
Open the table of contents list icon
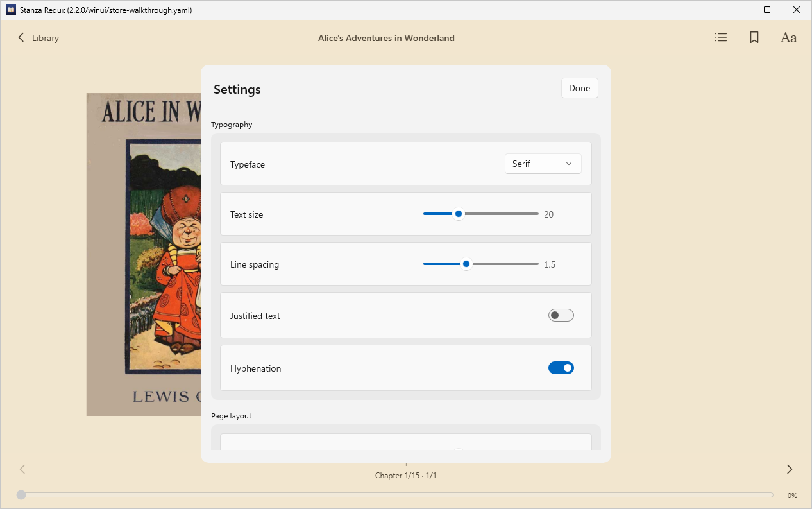point(721,38)
